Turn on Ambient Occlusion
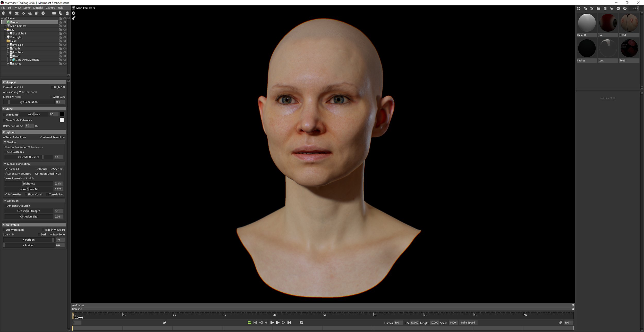 6,206
